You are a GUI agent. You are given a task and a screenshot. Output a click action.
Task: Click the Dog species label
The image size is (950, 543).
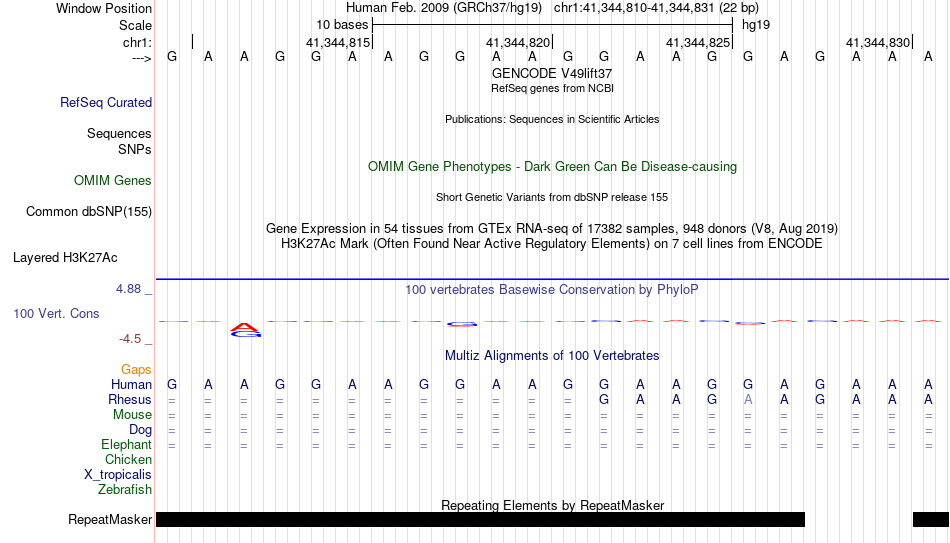[x=140, y=430]
